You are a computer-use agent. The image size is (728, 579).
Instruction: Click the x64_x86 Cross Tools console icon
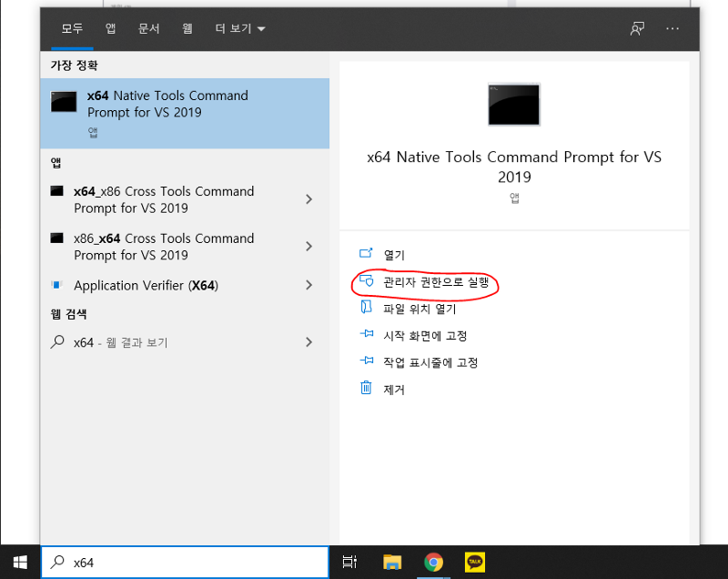[56, 191]
